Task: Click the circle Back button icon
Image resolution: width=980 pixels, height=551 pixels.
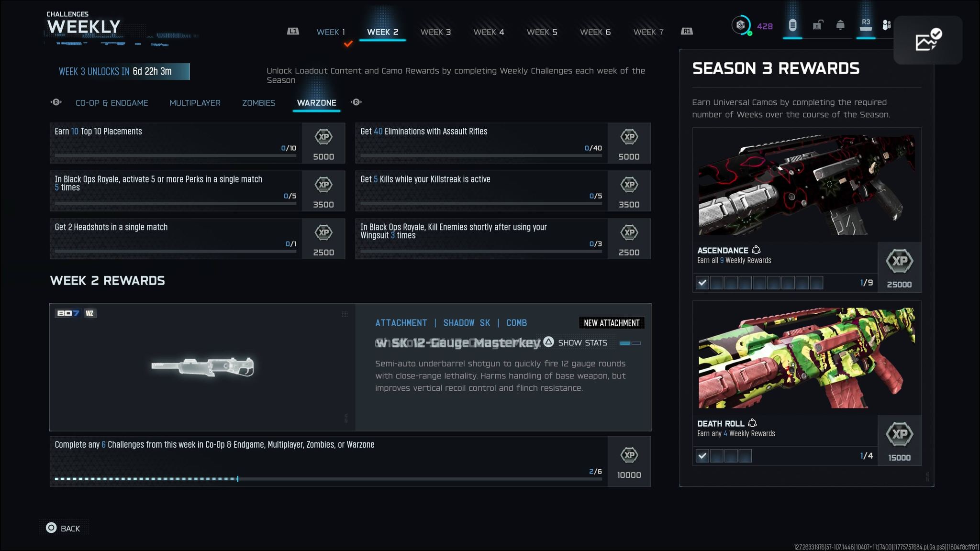Action: [51, 528]
